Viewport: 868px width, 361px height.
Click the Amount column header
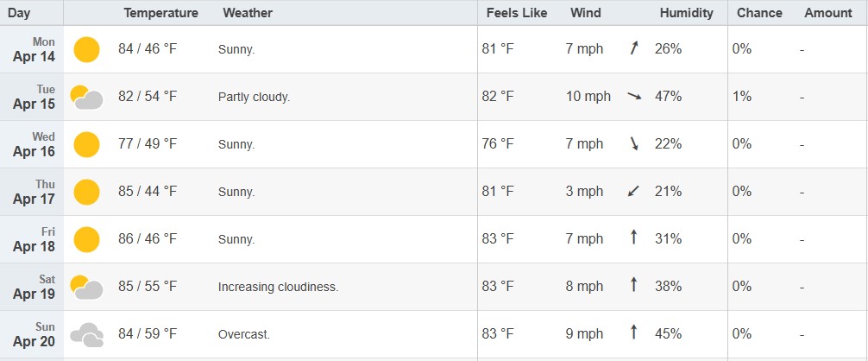click(x=828, y=13)
